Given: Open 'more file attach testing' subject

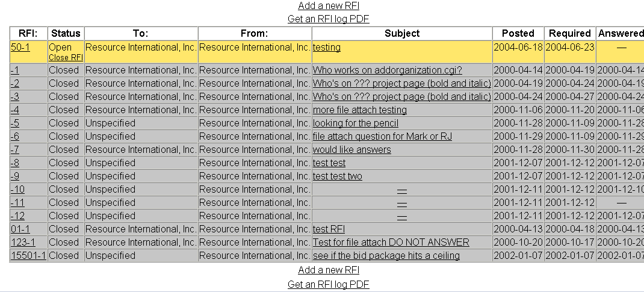Looking at the screenshot, I should (x=360, y=110).
